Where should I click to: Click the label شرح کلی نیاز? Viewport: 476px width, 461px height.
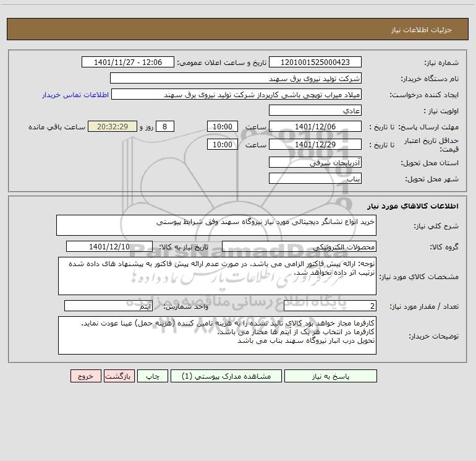click(436, 226)
